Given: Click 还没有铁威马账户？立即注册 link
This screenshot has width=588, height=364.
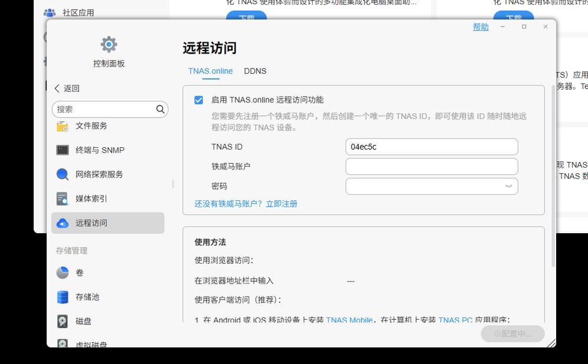Looking at the screenshot, I should point(245,204).
